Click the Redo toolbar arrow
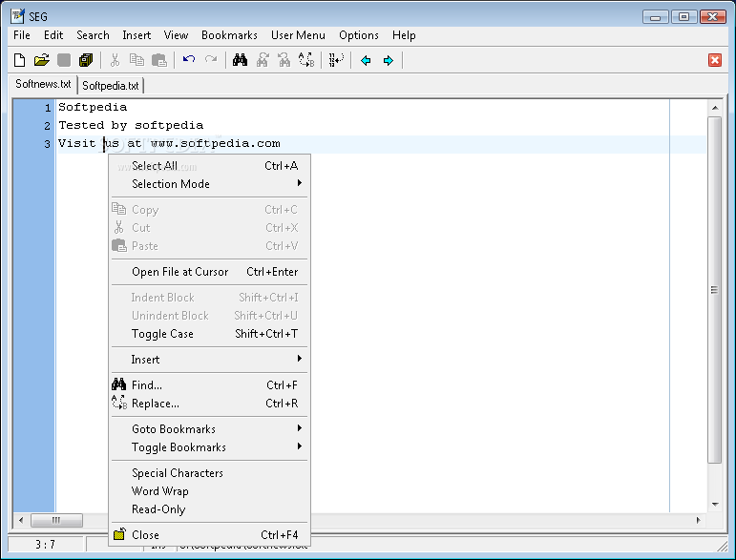 click(x=211, y=59)
